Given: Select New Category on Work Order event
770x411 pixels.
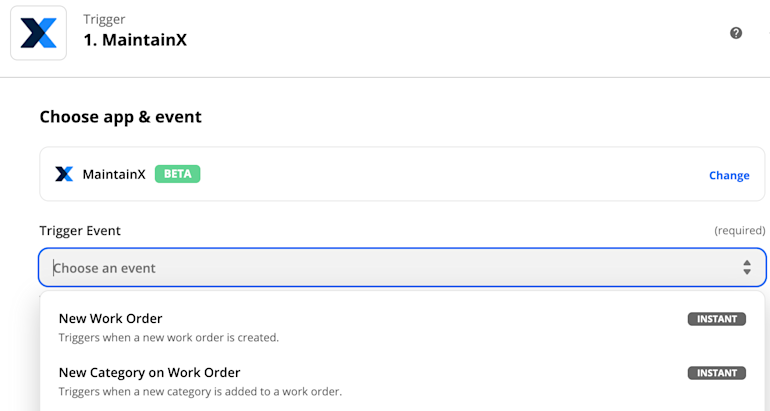Looking at the screenshot, I should (402, 382).
